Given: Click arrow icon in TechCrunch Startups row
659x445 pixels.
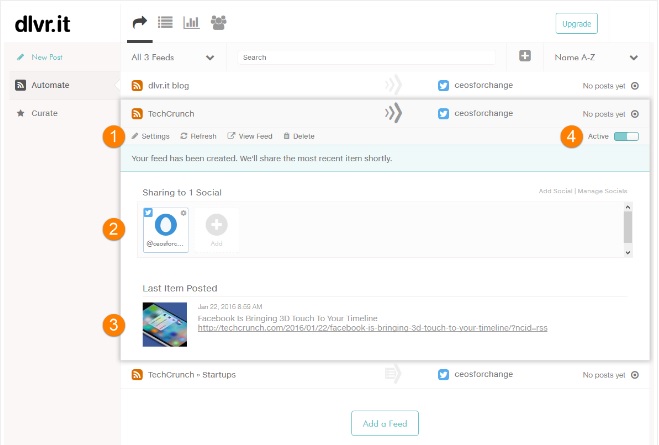Looking at the screenshot, I should coord(393,374).
